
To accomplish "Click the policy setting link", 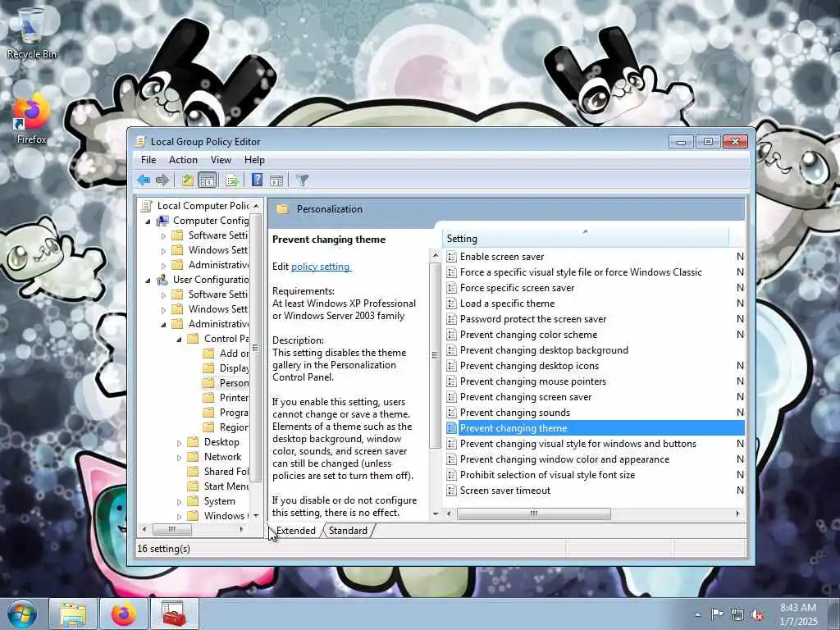I will click(321, 267).
